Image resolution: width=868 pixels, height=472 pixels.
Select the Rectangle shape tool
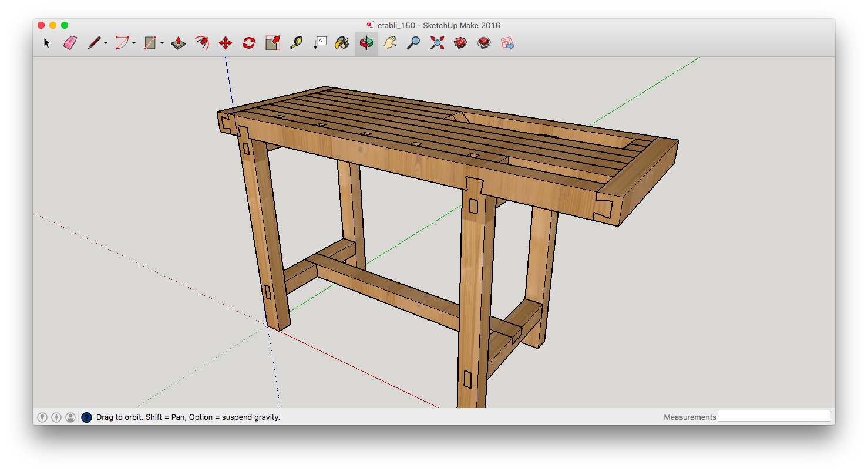[150, 43]
